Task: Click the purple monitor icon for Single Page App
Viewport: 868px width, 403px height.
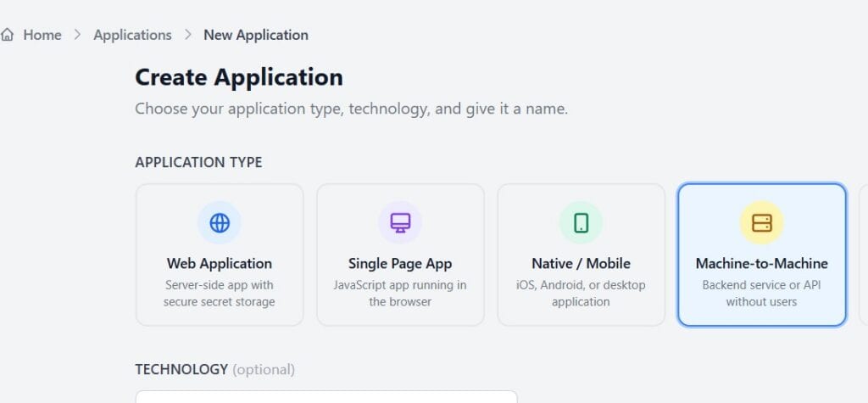Action: (x=400, y=223)
